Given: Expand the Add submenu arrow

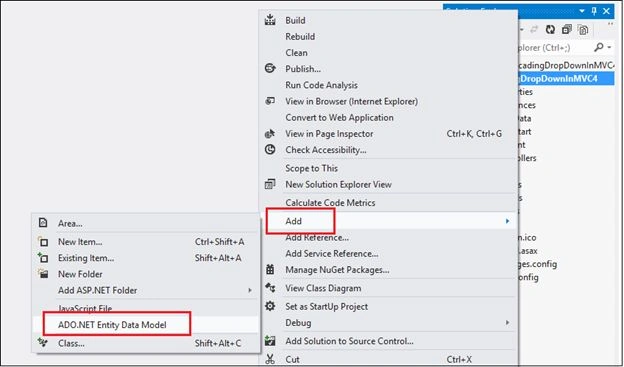Looking at the screenshot, I should pos(507,221).
